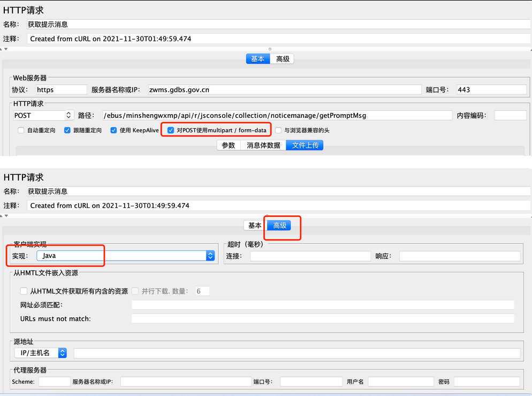Click the 注释 field in lower panel

278,205
